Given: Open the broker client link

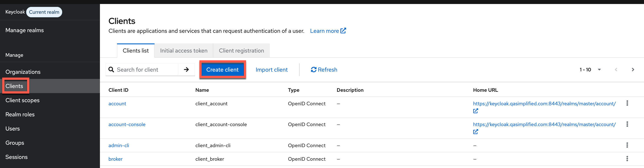Looking at the screenshot, I should click(x=115, y=159).
